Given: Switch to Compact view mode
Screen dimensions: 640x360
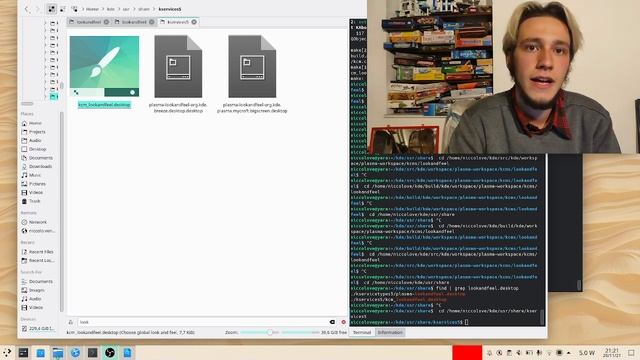Looking at the screenshot, I should click(63, 9).
